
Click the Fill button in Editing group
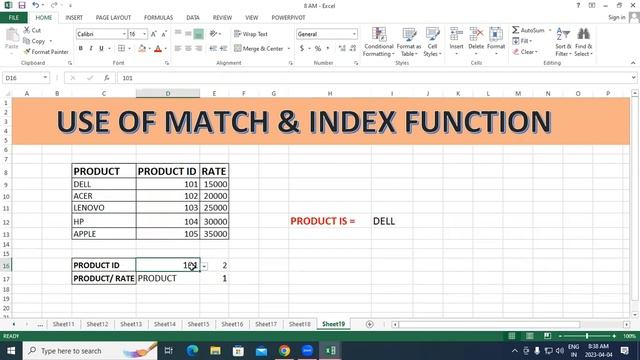tap(522, 41)
